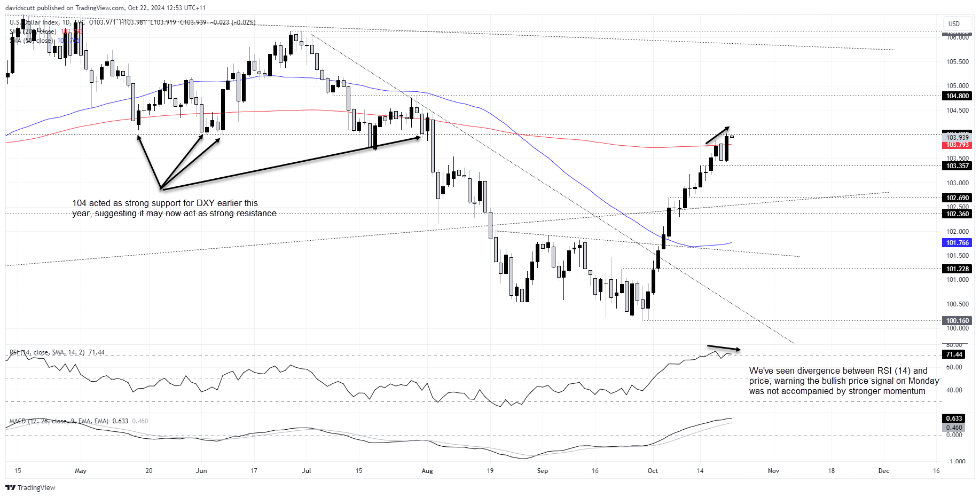
Task: Click the MACD (12, 26, close, 9, EMA, EMA) legend
Action: coord(59,421)
